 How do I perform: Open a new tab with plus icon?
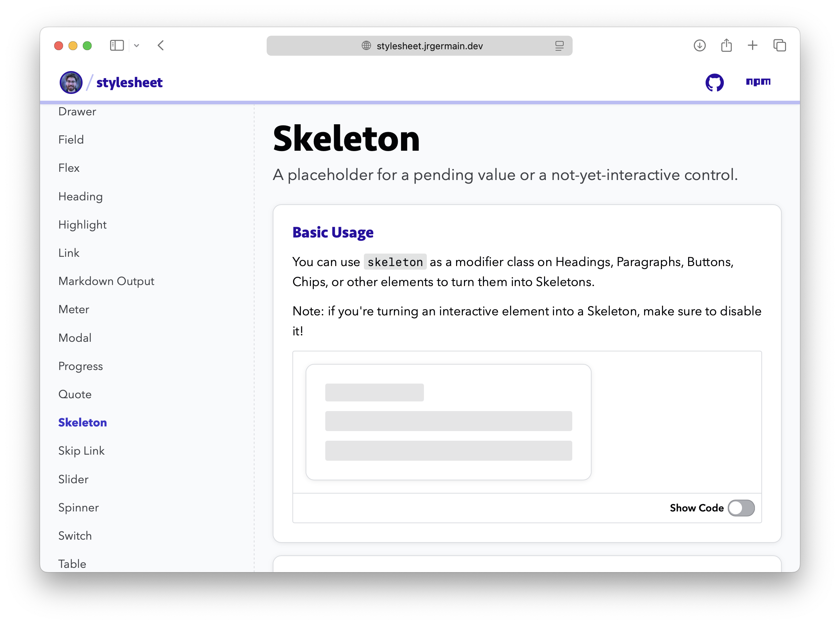click(x=752, y=45)
